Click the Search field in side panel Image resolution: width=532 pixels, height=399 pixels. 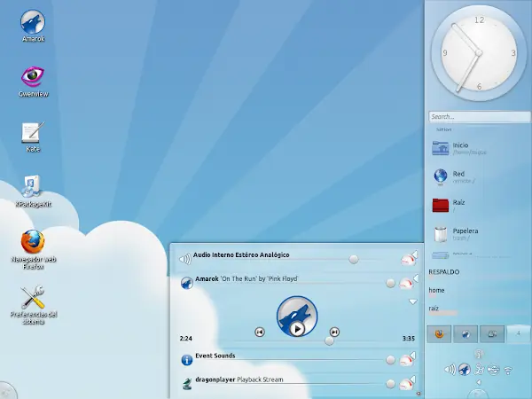(479, 117)
